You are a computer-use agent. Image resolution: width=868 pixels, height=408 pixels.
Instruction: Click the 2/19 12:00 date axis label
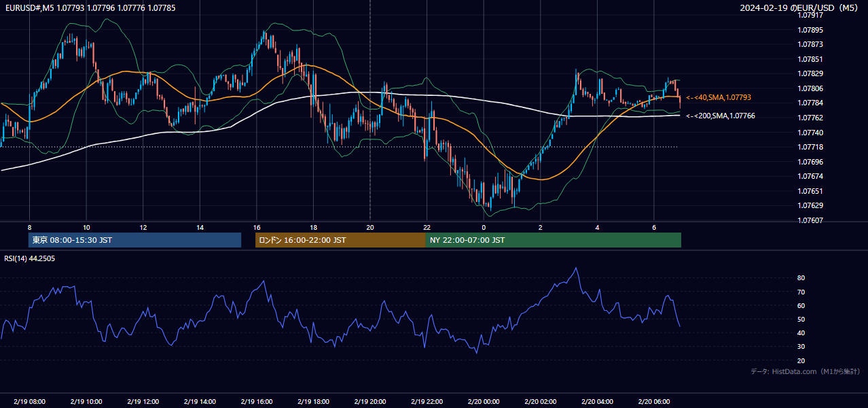pos(143,401)
